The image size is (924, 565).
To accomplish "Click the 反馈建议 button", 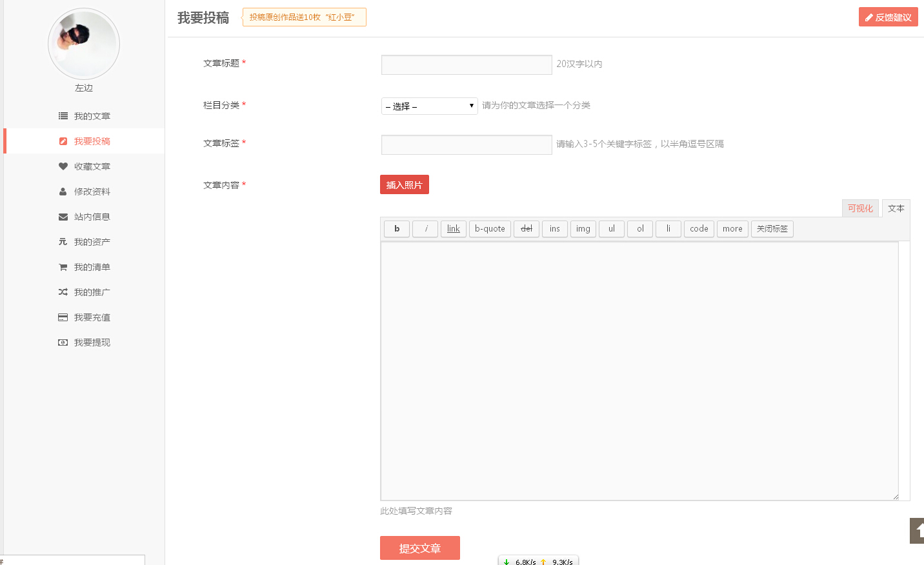I will pos(889,17).
